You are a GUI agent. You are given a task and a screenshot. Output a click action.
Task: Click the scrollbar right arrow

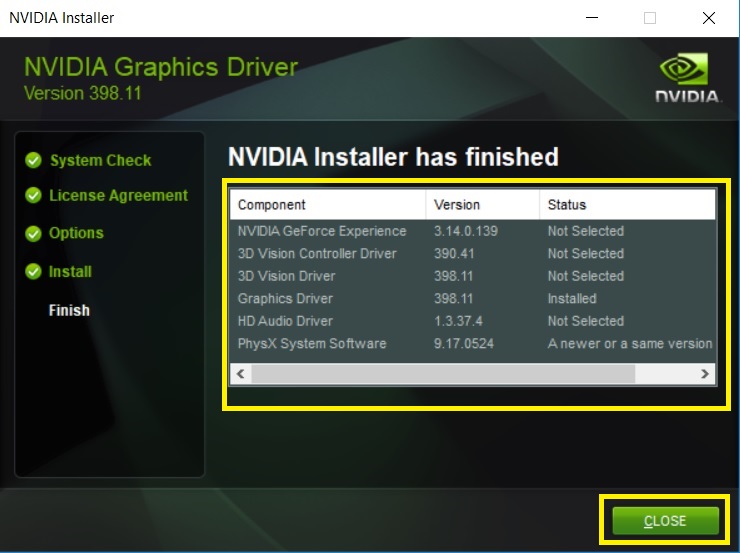(x=705, y=374)
